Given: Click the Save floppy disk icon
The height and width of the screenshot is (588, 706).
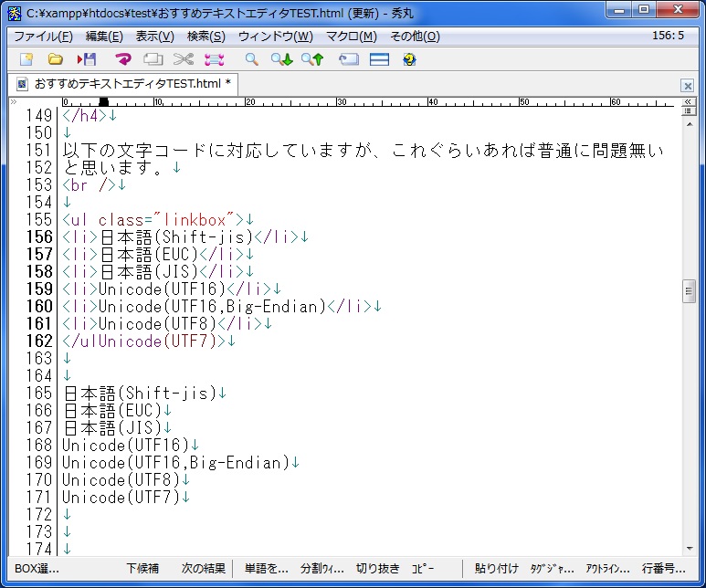Looking at the screenshot, I should (87, 59).
